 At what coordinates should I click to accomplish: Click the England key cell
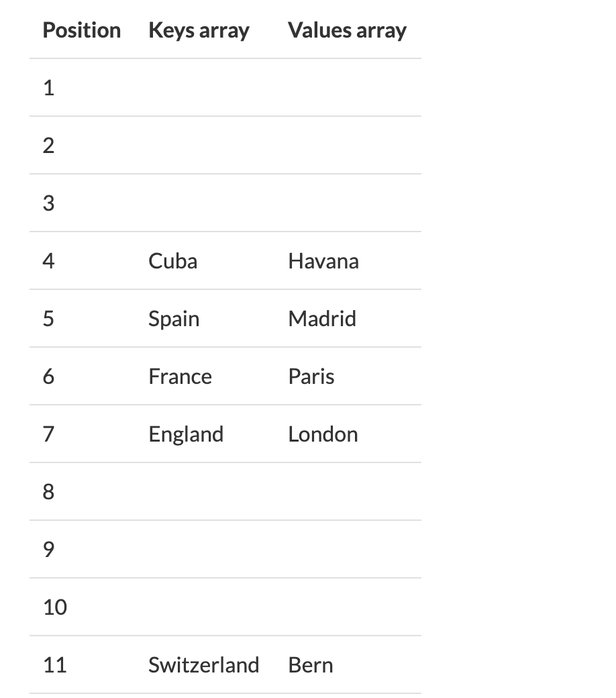click(186, 434)
